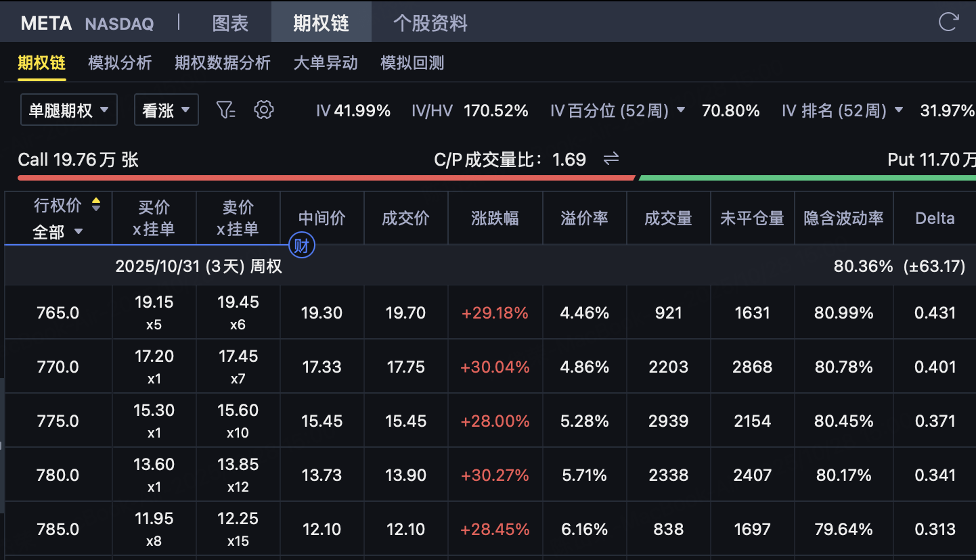976x560 pixels.
Task: Expand IV percentile 52-week dropdown arrow
Action: click(x=681, y=110)
